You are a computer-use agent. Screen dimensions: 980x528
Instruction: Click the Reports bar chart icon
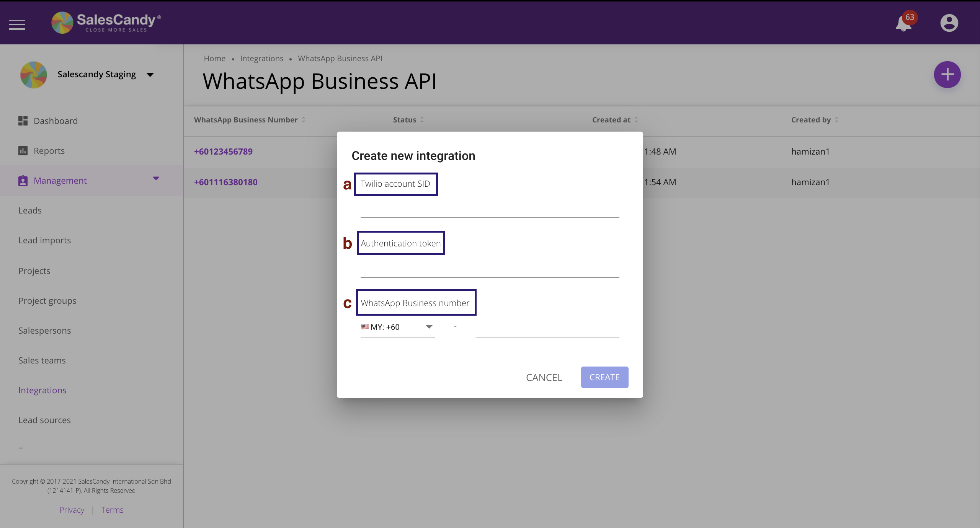[23, 150]
